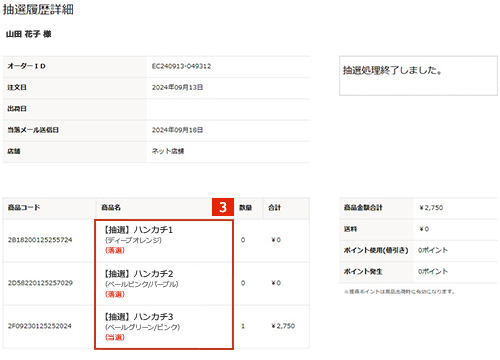
Task: Click product name 【抽選】ハンカチ3
Action: [138, 317]
